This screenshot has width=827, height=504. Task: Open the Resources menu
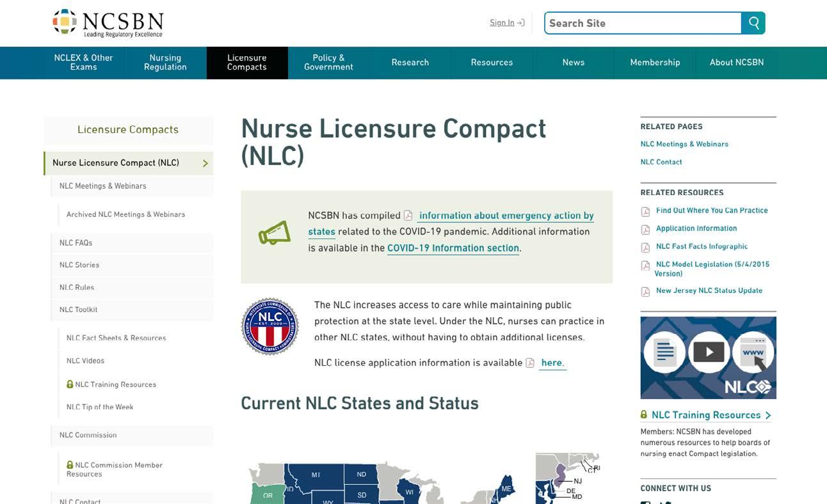coord(492,63)
